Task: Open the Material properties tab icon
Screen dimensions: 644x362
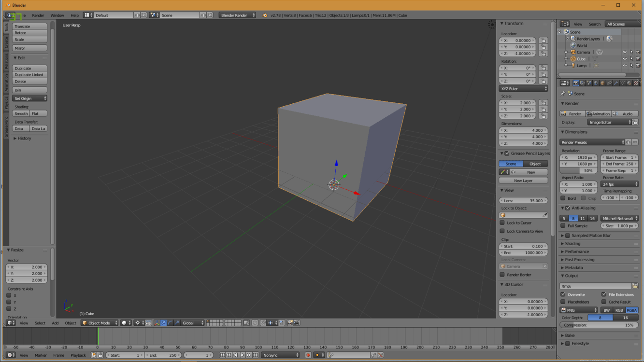Action: coord(629,83)
